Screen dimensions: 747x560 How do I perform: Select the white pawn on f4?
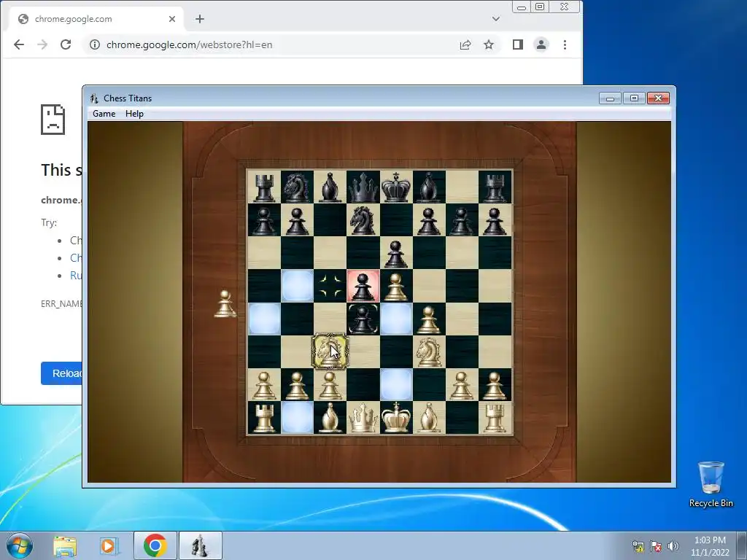(x=429, y=319)
